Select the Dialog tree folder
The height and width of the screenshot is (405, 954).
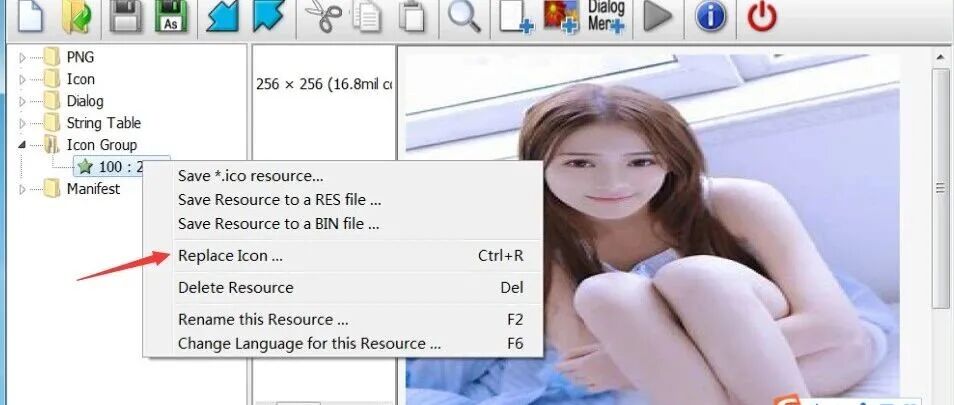[74, 101]
